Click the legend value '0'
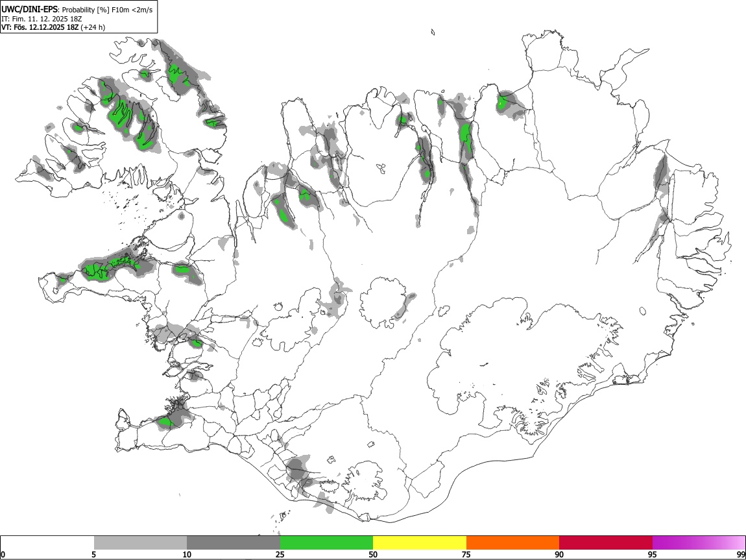This screenshot has width=746, height=560. [3, 554]
